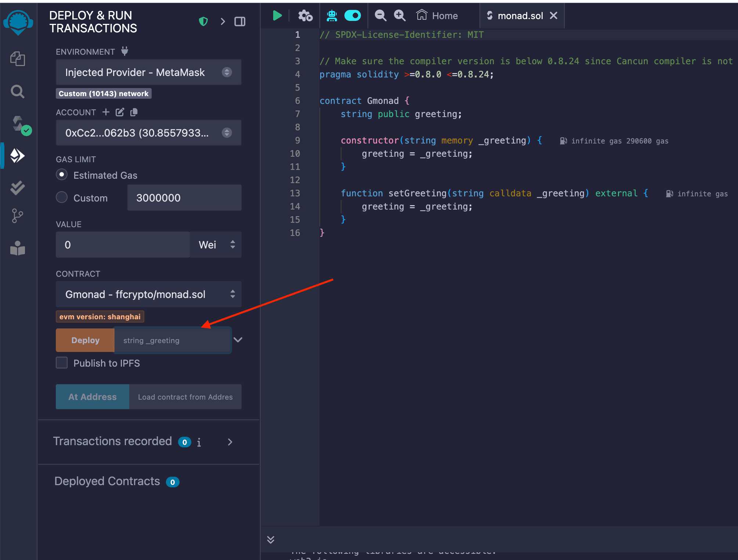Screen dimensions: 738x560
Task: Open the Environment provider dropdown
Action: (148, 72)
